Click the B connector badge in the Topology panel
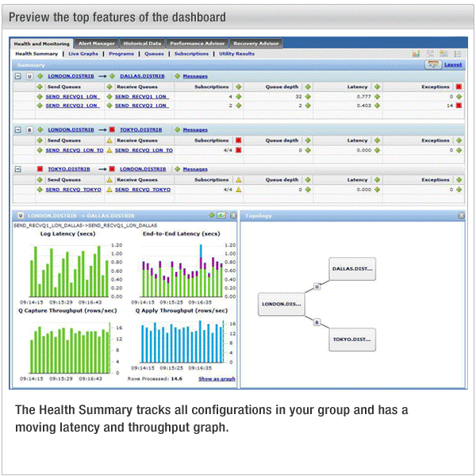Screen dimensions: 476x476 tap(317, 322)
